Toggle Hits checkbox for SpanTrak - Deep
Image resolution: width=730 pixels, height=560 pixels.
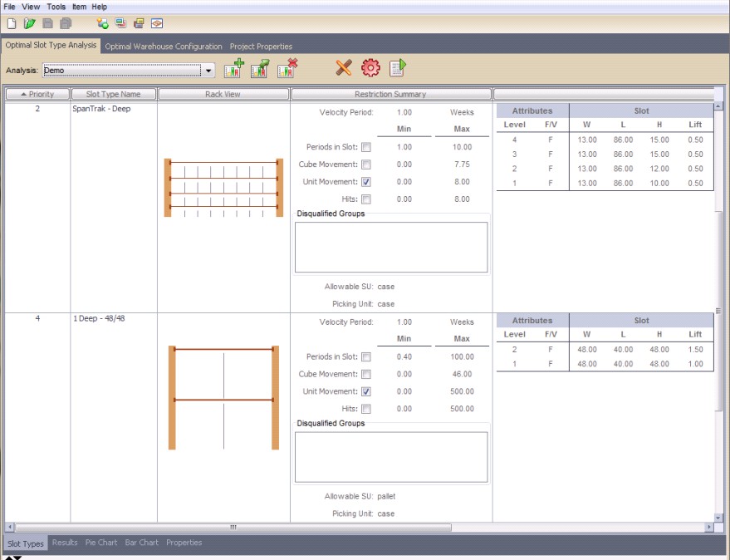coord(366,199)
